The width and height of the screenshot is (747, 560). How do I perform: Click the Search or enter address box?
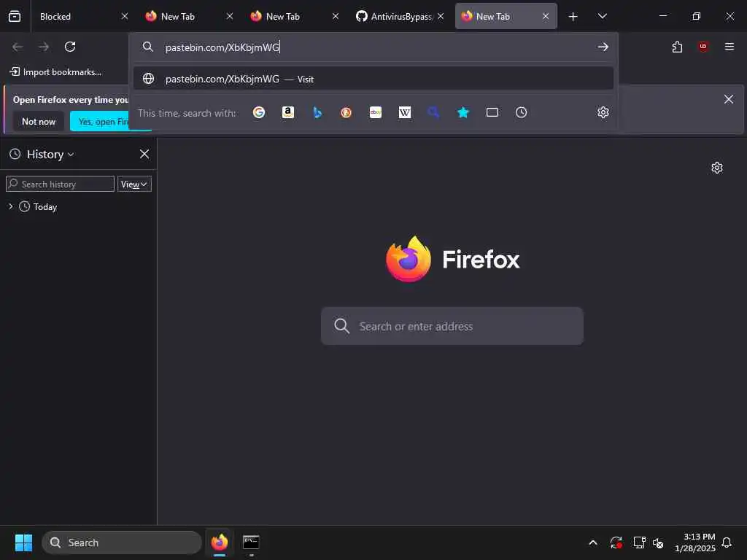point(452,326)
